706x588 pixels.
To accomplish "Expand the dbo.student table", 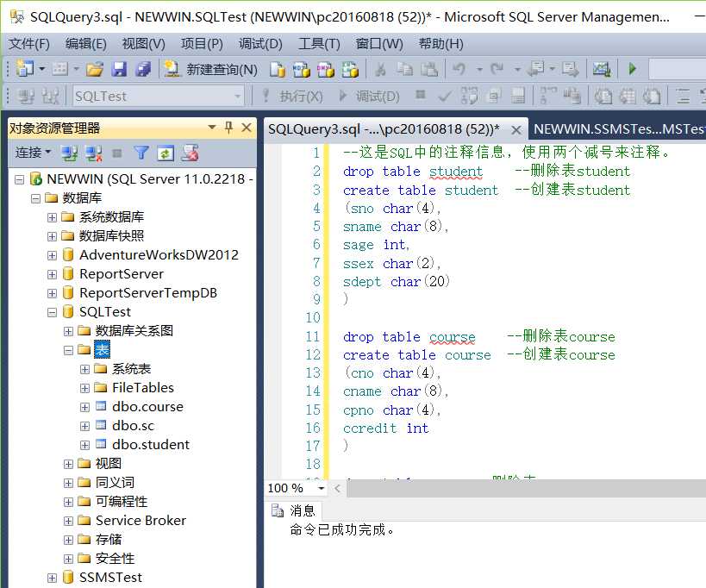I will [84, 445].
